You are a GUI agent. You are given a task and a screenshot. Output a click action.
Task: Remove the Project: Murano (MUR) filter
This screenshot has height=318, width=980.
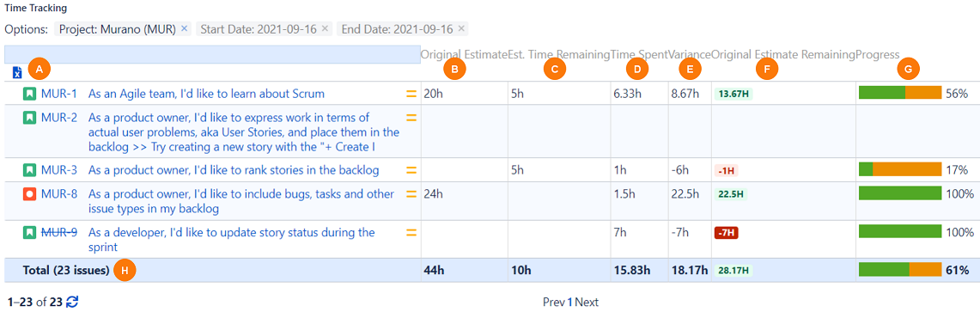click(184, 29)
